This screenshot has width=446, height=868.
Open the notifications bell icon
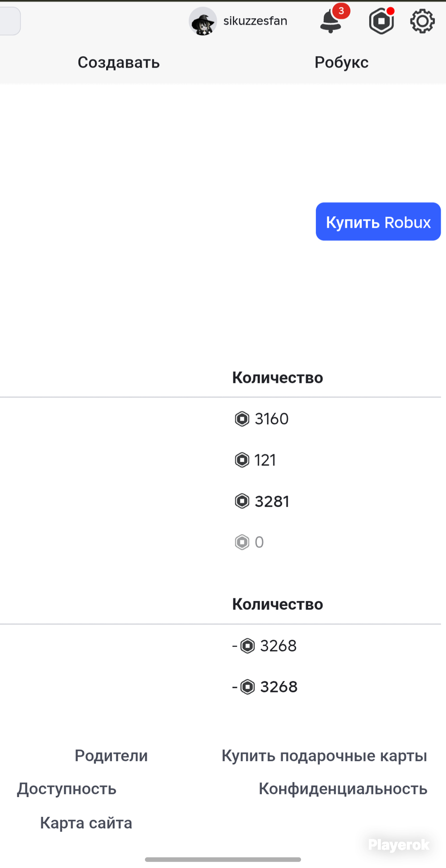point(330,21)
